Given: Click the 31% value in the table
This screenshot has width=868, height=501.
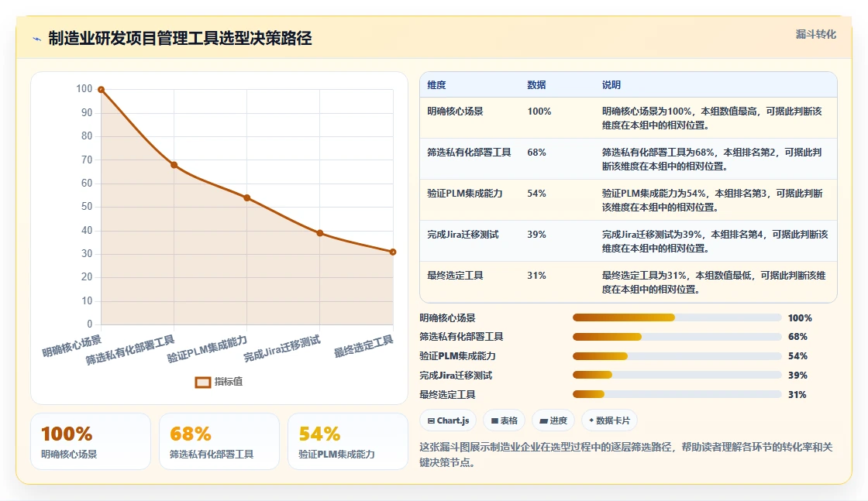Looking at the screenshot, I should click(536, 276).
